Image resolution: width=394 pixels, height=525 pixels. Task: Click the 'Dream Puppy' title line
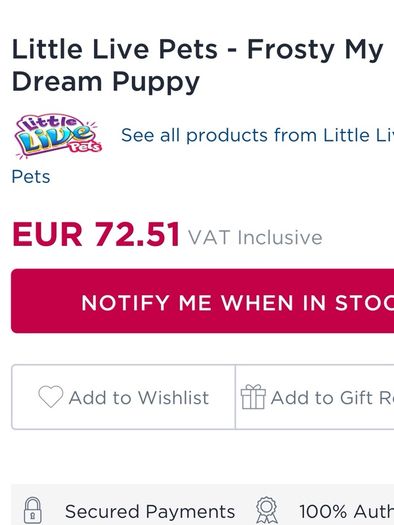(106, 82)
